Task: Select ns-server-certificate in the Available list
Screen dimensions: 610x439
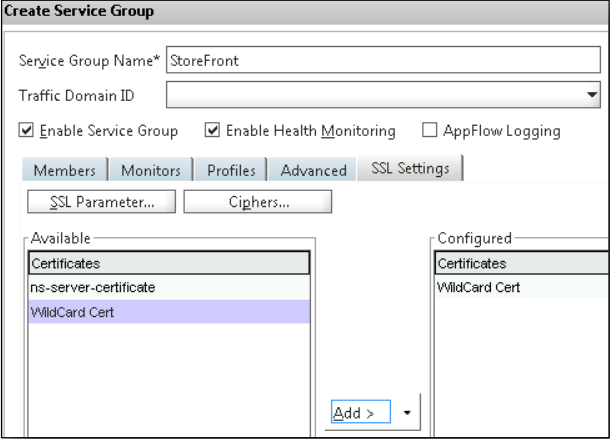Action: 166,288
